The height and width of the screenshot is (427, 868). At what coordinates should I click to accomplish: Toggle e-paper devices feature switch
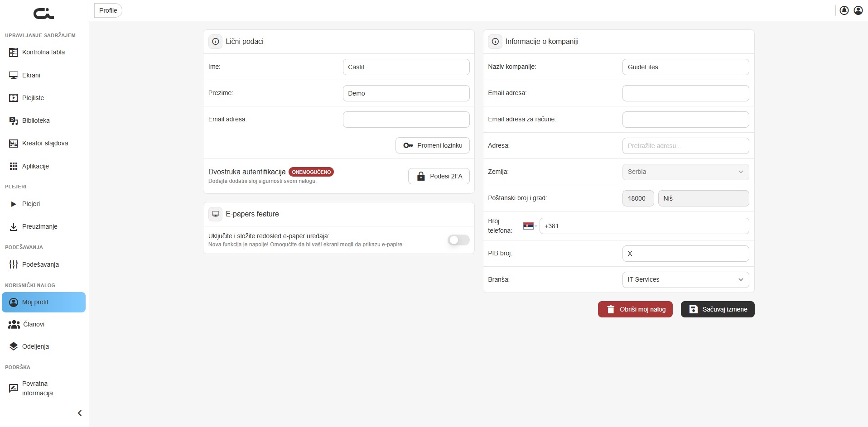coord(458,240)
